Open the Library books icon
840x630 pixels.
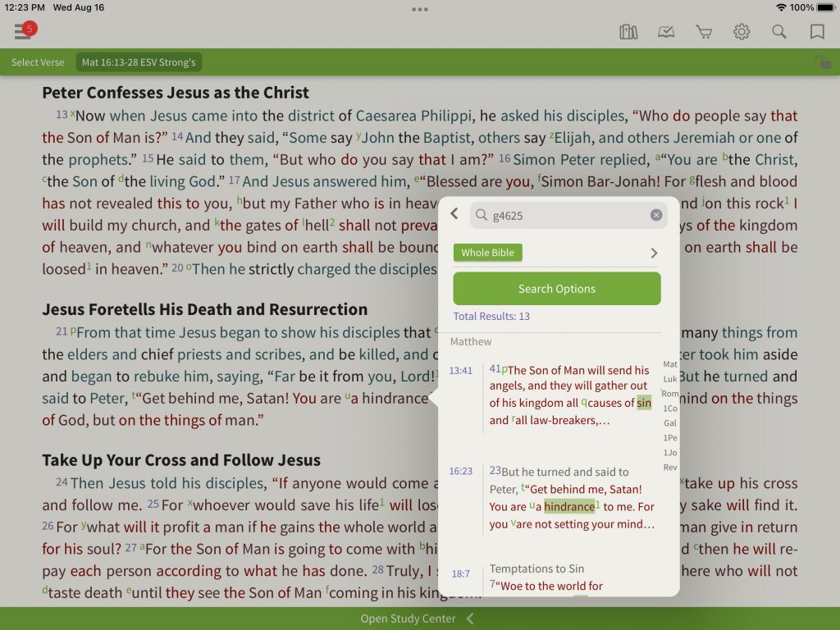click(628, 32)
